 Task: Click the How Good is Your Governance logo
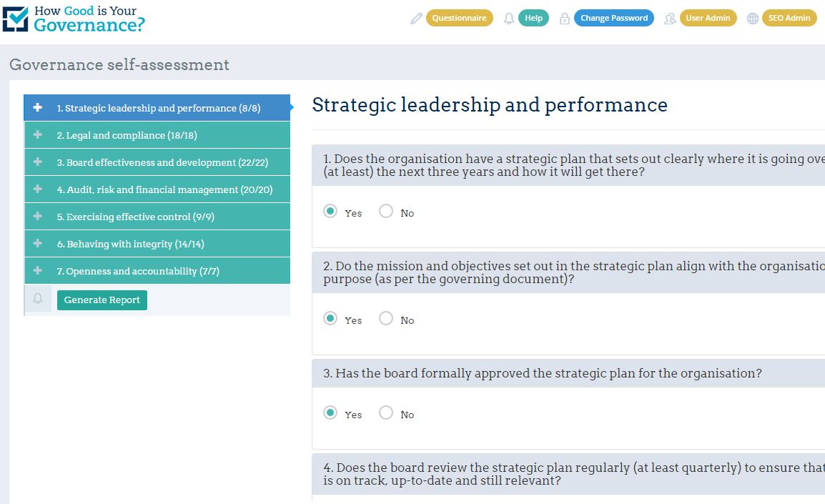coord(74,19)
